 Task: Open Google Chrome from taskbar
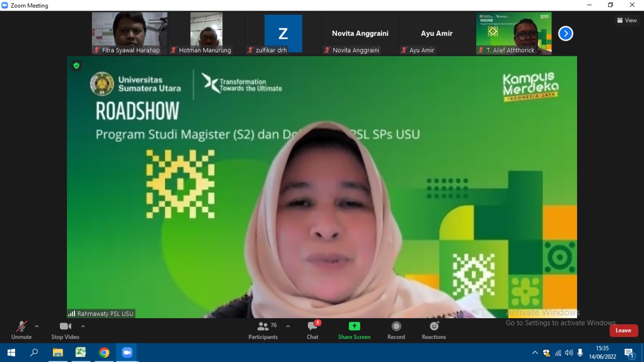pos(104,352)
